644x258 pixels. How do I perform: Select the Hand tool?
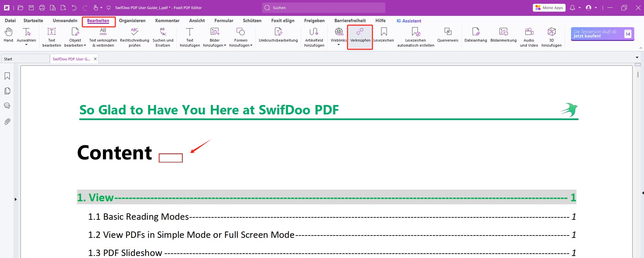click(8, 35)
